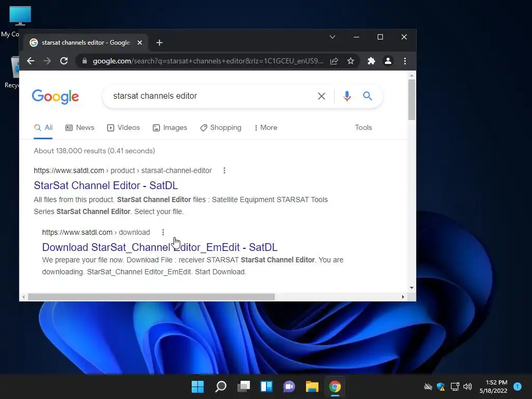Open Download StarSat_Channel Editor_EmEdit link

pos(160,247)
